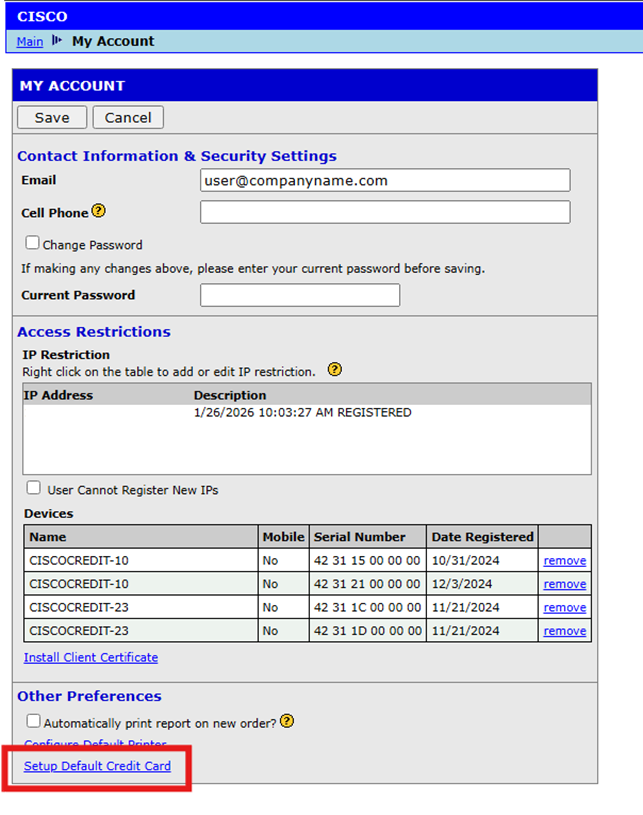The image size is (643, 815).
Task: Open help icon for automatic print report
Action: point(287,721)
